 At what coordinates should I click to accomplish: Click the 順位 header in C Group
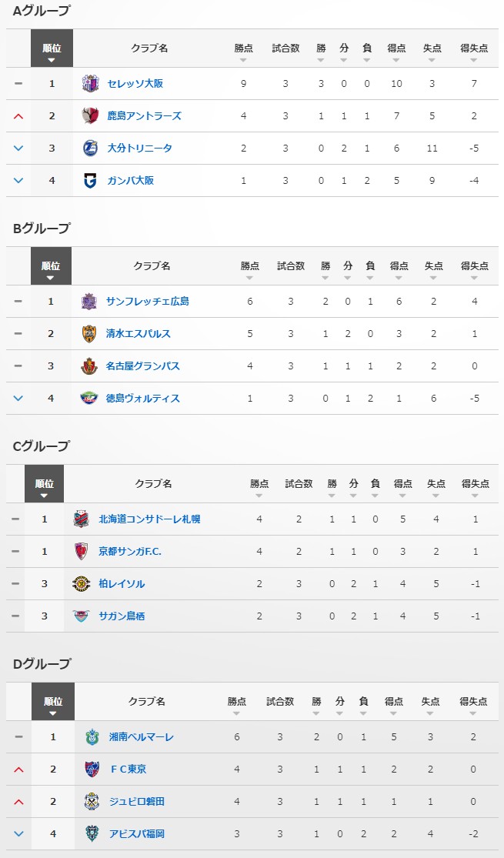(x=45, y=487)
